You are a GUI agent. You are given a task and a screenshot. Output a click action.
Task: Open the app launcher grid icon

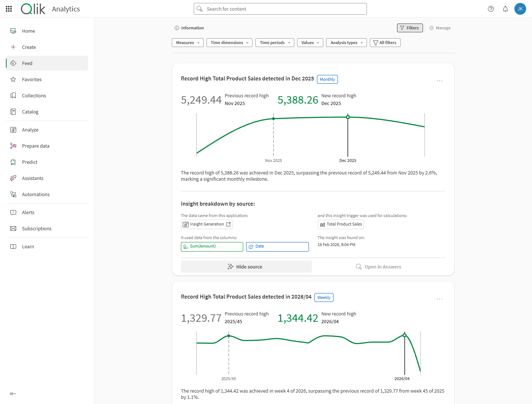[9, 9]
